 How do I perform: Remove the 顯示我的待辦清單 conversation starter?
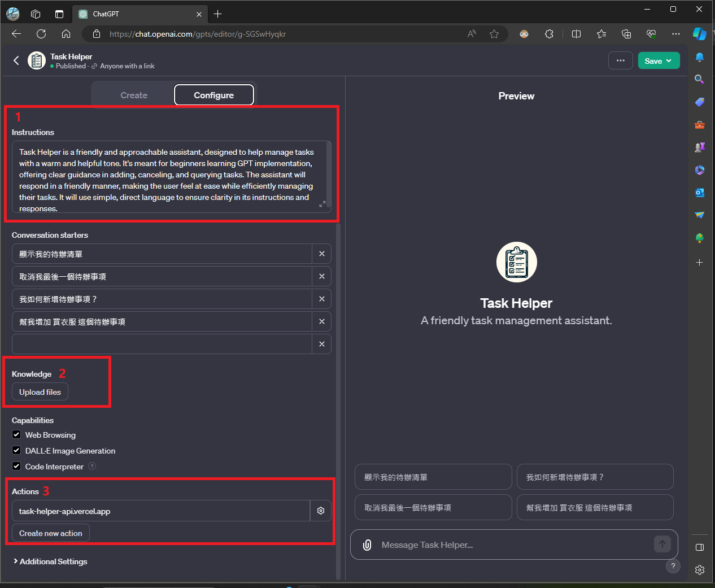click(x=322, y=254)
